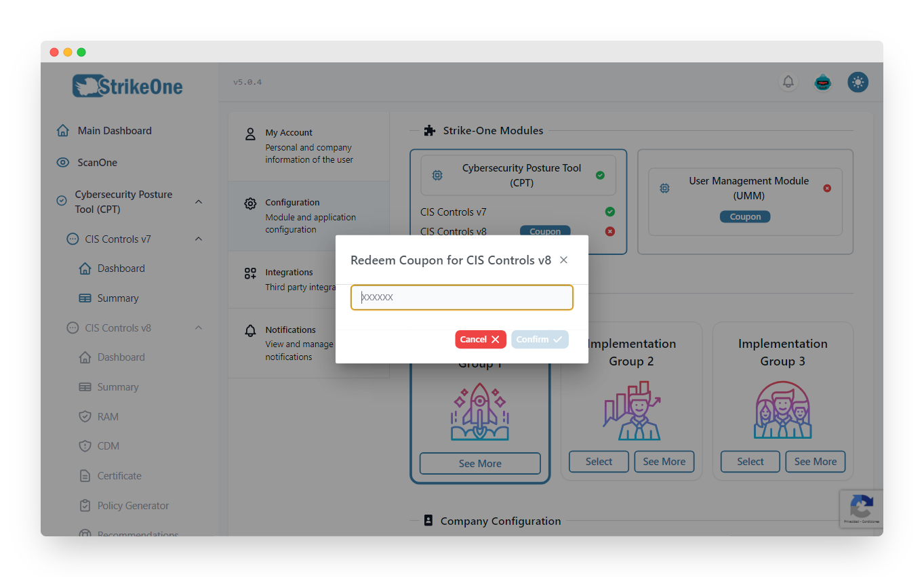Cancel the Redeem Coupon dialog
Image resolution: width=924 pixels, height=577 pixels.
click(x=481, y=339)
